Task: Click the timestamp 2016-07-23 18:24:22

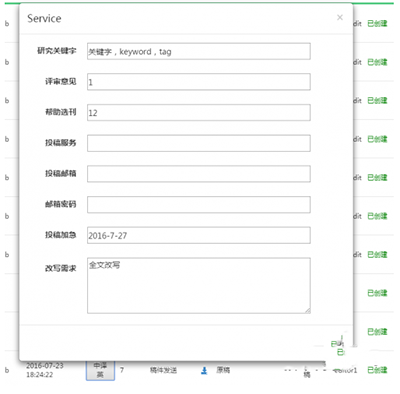Action: (45, 370)
